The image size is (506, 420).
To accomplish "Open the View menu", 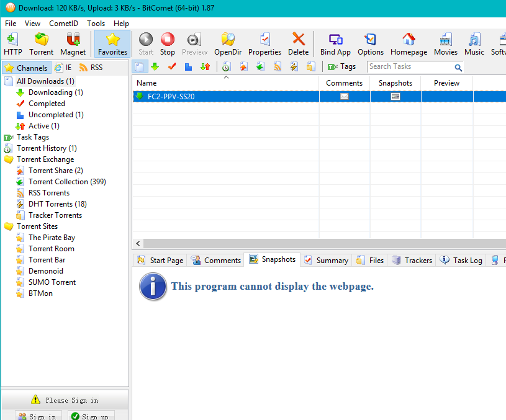I will (x=32, y=24).
